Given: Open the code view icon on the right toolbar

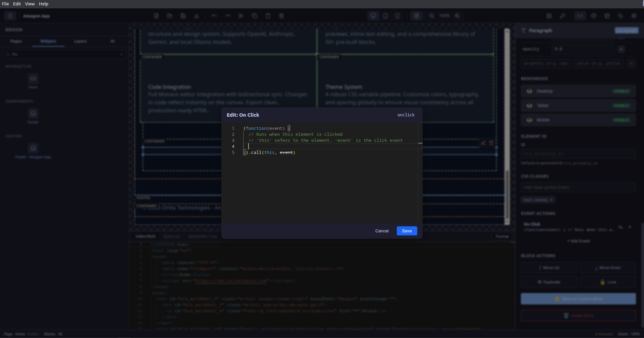Looking at the screenshot, I should 581,16.
